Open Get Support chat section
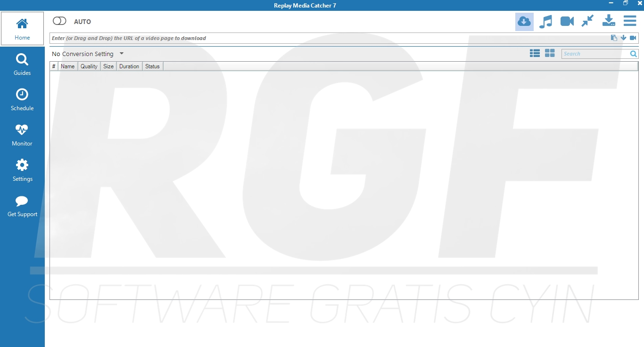Image resolution: width=644 pixels, height=347 pixels. click(x=22, y=206)
